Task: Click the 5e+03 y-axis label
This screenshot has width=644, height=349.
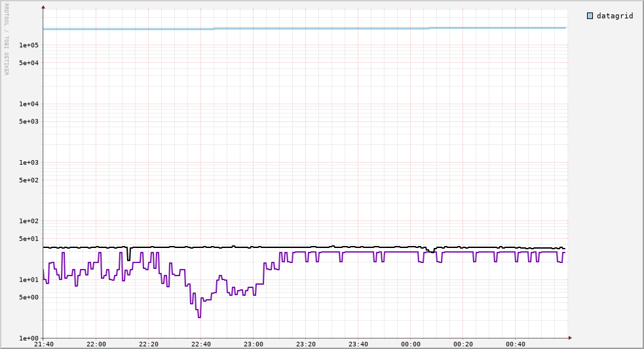Action: pos(29,121)
